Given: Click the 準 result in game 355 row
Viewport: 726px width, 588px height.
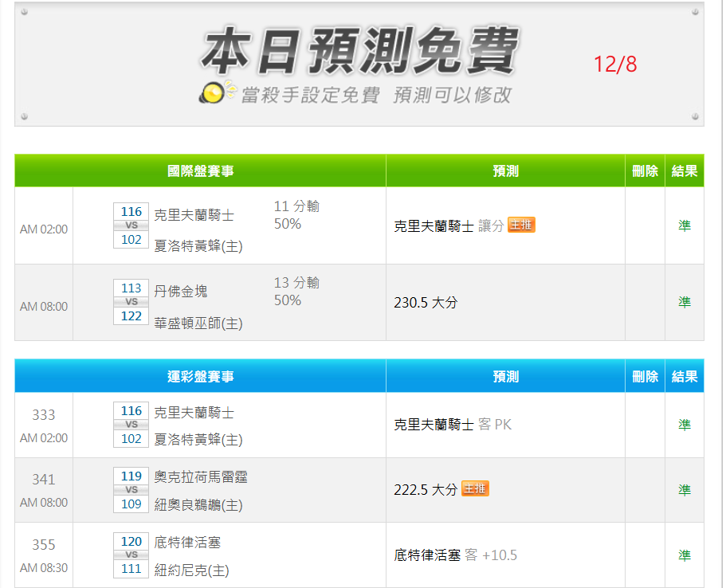Looking at the screenshot, I should pyautogui.click(x=685, y=555).
